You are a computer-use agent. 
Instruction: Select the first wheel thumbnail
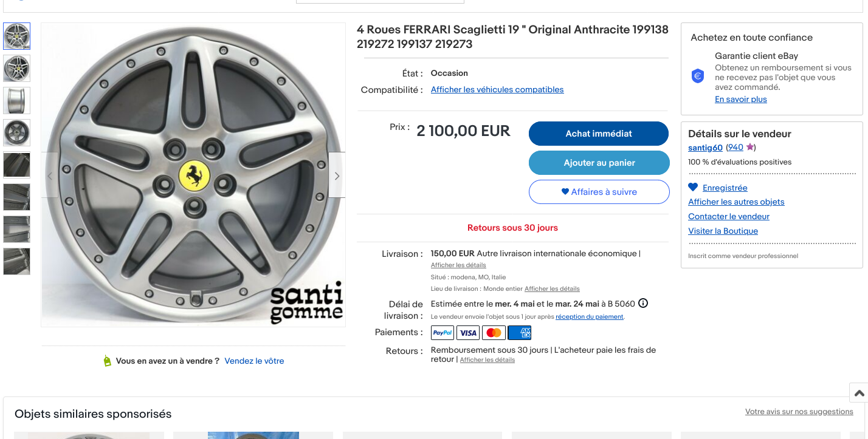tap(16, 36)
